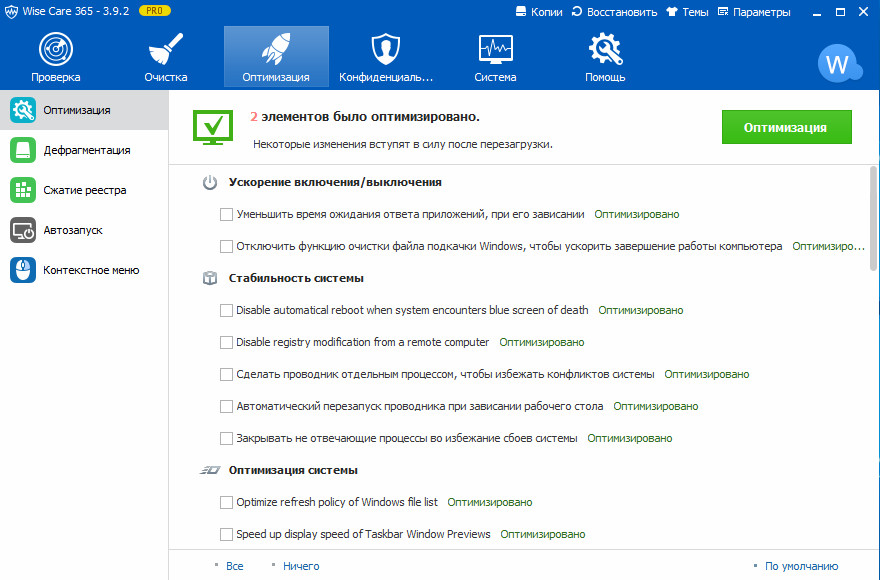This screenshot has width=880, height=580.
Task: Open the Помощь gear-wrench icon
Action: pyautogui.click(x=606, y=49)
